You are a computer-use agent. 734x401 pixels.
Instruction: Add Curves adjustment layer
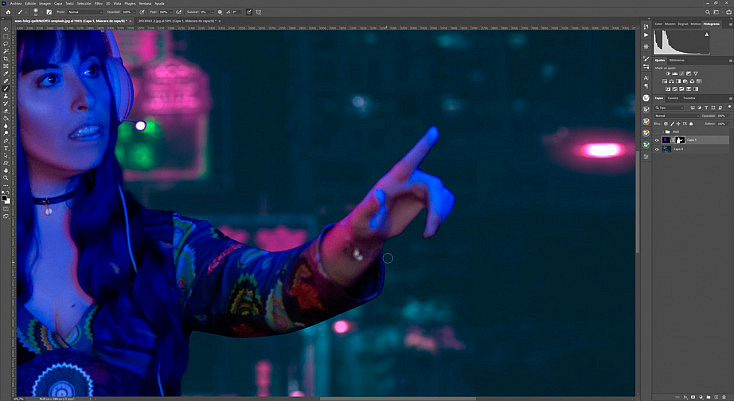tap(682, 73)
